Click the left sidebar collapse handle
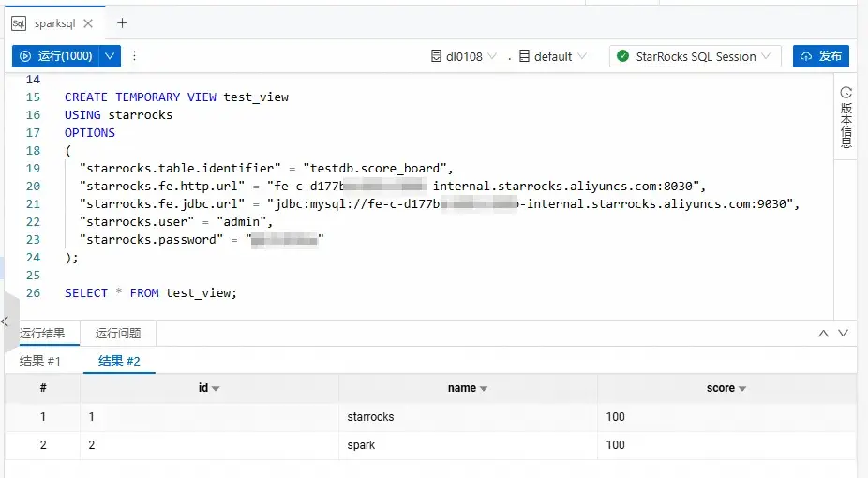The height and width of the screenshot is (478, 868). coord(6,321)
